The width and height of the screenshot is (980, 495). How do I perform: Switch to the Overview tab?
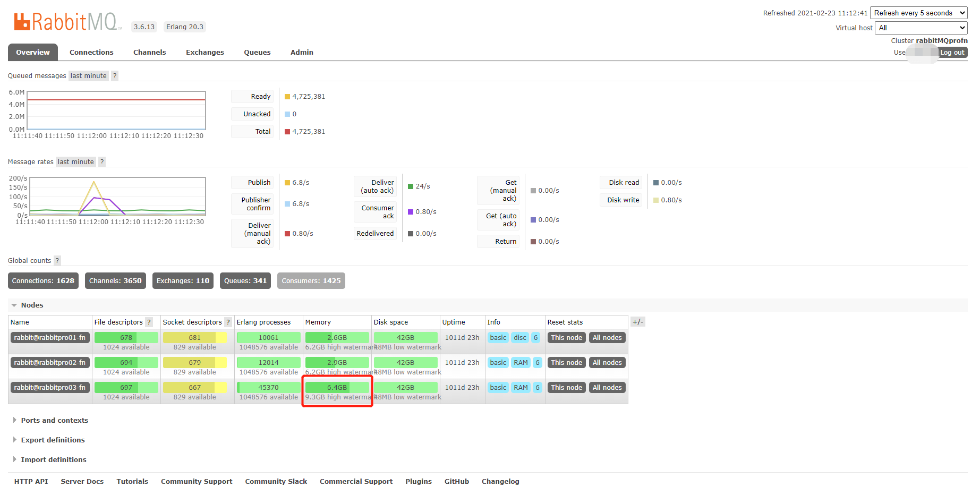click(33, 53)
